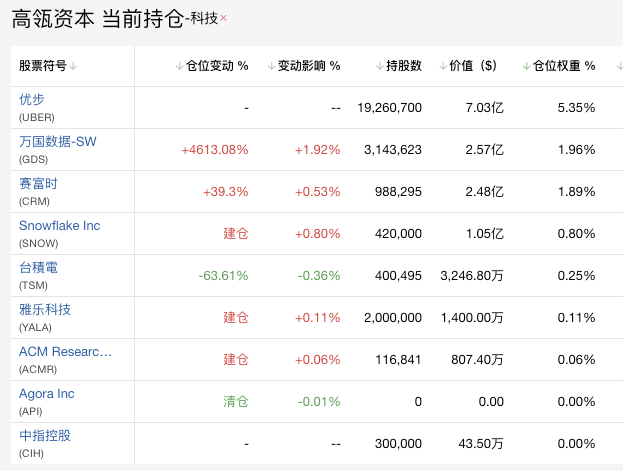Select the +0.53% change impact cell

tap(317, 192)
